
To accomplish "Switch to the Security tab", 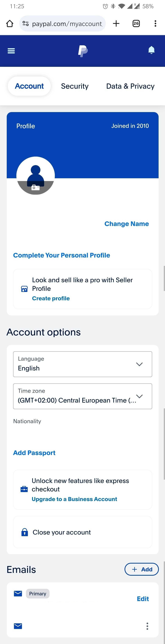I will pyautogui.click(x=75, y=86).
